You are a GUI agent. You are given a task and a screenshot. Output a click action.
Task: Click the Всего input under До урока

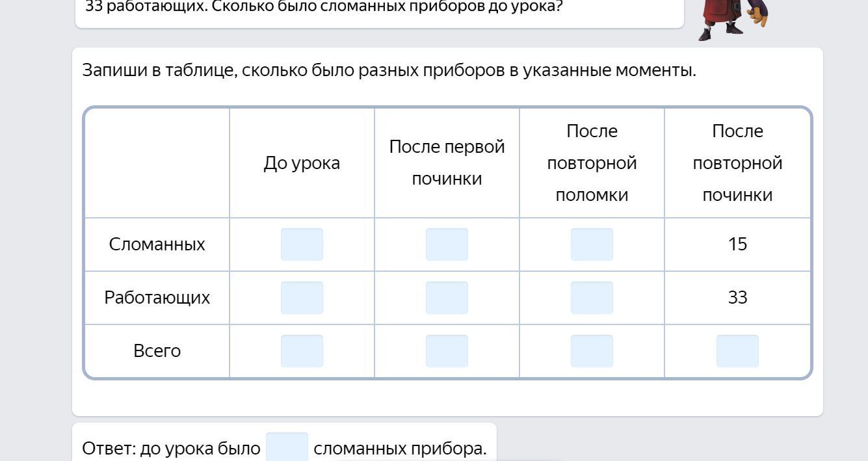302,351
